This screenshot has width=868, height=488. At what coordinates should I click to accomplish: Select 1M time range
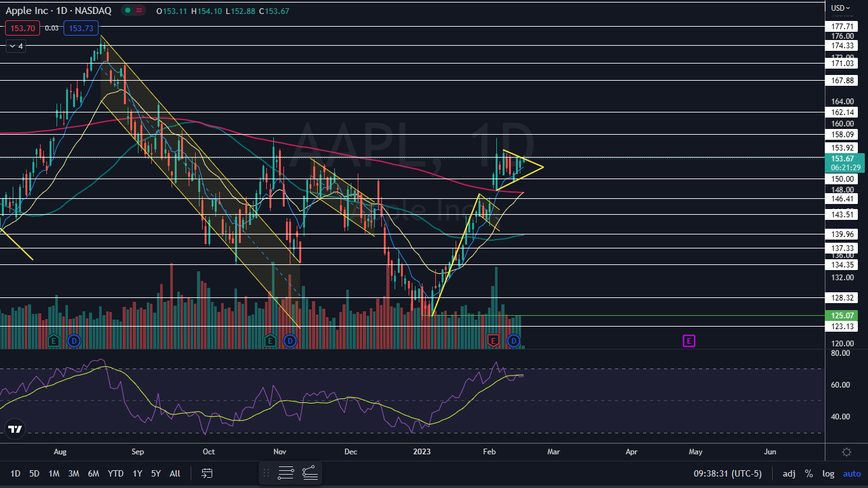coord(54,473)
